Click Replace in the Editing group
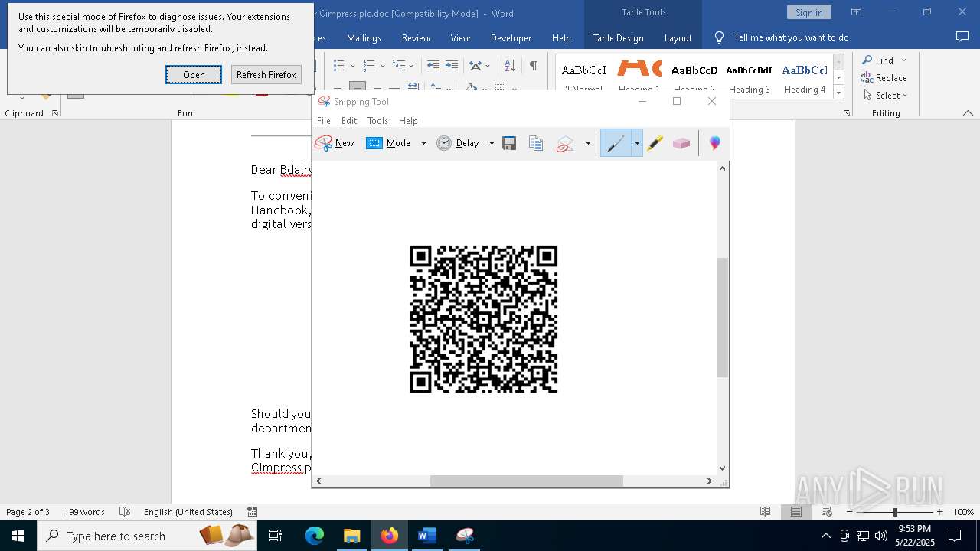 tap(884, 77)
